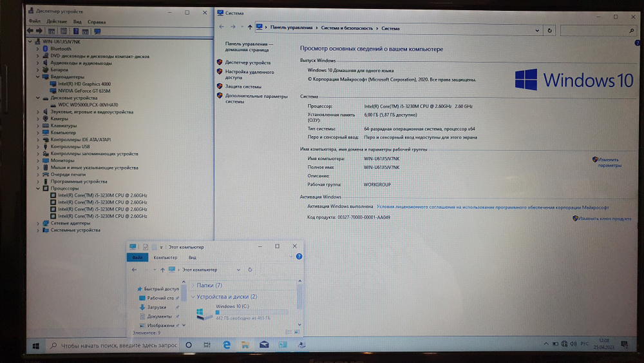Select NVIDIA GeForce GT 635M device
The height and width of the screenshot is (363, 644).
coord(84,91)
